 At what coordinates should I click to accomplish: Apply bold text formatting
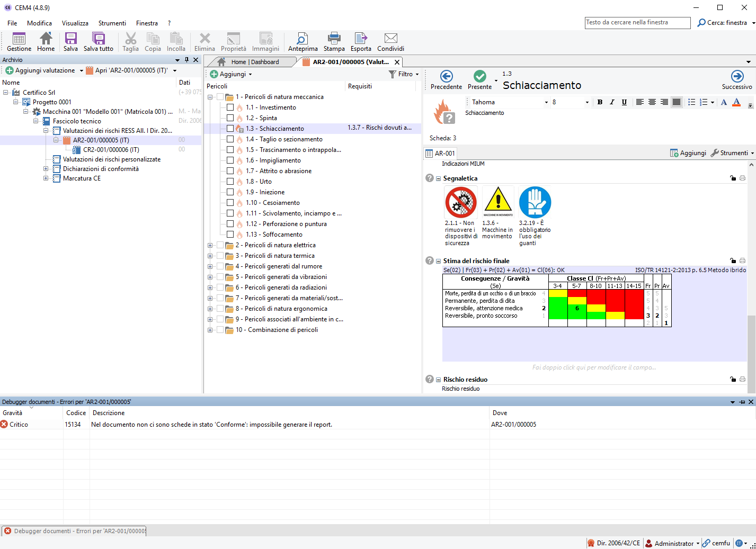[x=600, y=102]
